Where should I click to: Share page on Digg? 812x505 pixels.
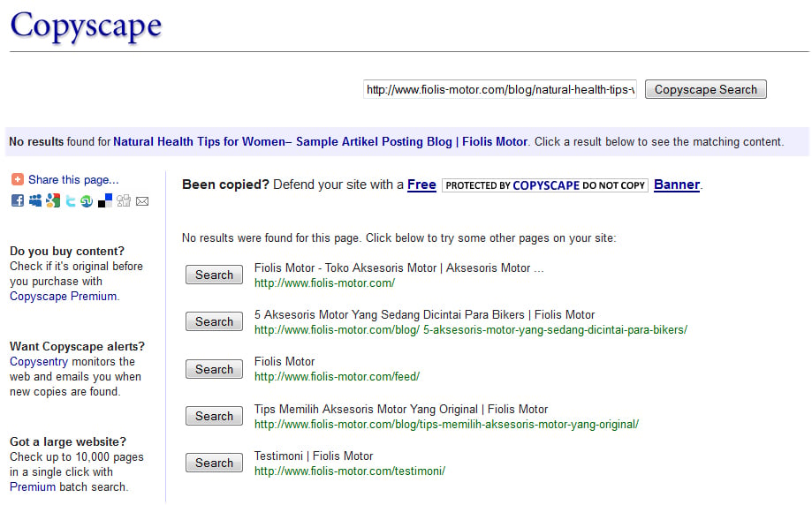coord(123,200)
